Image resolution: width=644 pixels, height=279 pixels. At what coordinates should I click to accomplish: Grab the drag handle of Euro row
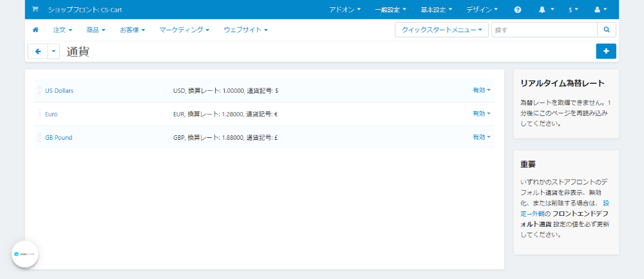(x=40, y=114)
